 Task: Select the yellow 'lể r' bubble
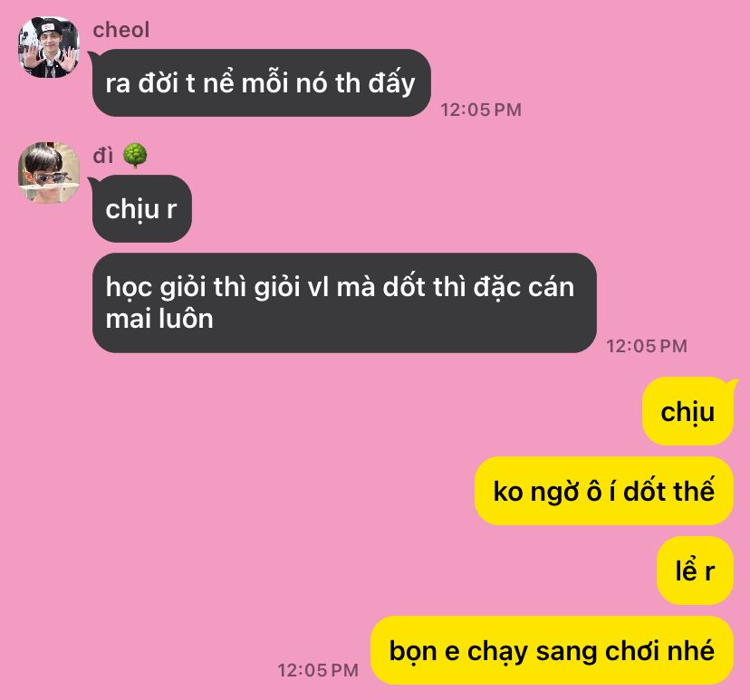click(x=695, y=571)
